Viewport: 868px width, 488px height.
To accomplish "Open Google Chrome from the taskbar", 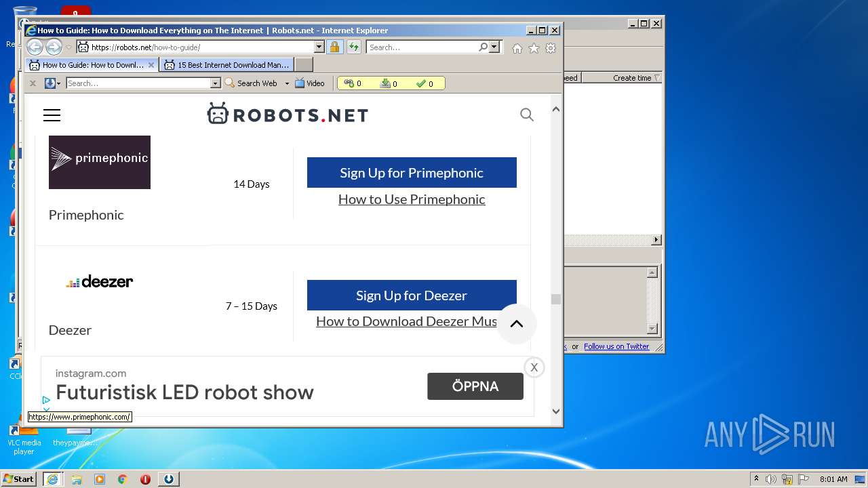I will pos(123,479).
